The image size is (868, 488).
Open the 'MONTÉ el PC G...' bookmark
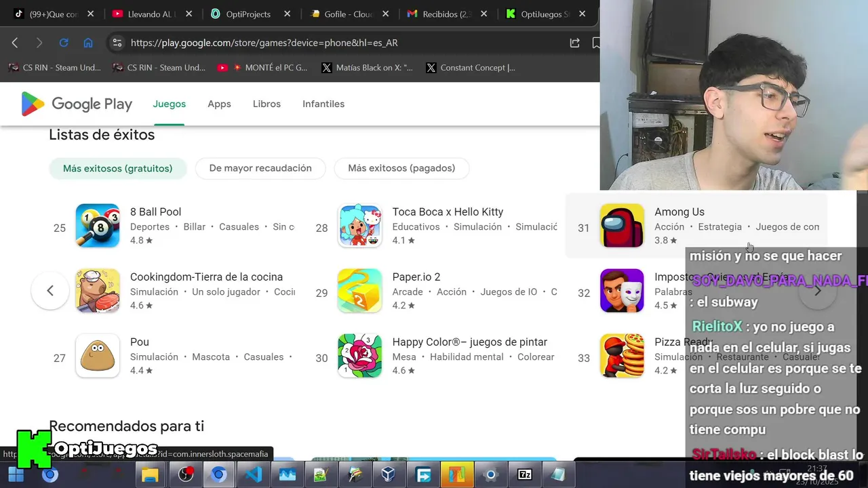pyautogui.click(x=262, y=68)
